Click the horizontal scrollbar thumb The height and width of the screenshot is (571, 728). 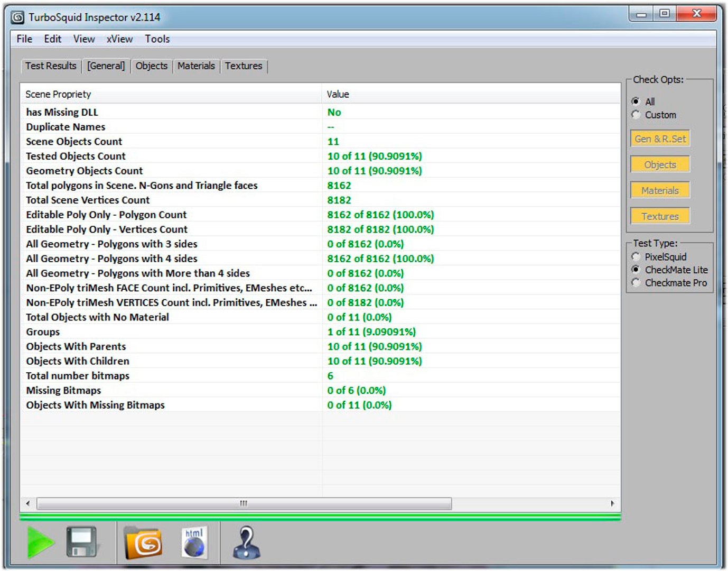point(244,503)
